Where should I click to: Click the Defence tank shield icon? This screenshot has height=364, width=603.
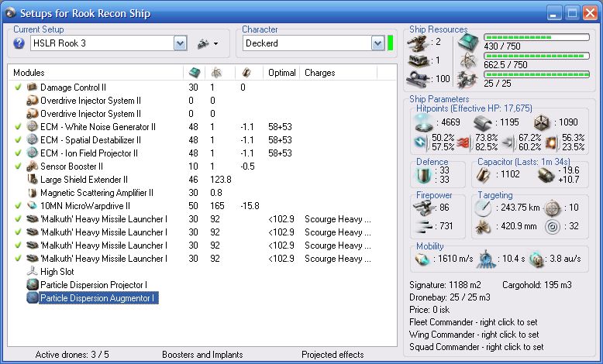(x=423, y=175)
